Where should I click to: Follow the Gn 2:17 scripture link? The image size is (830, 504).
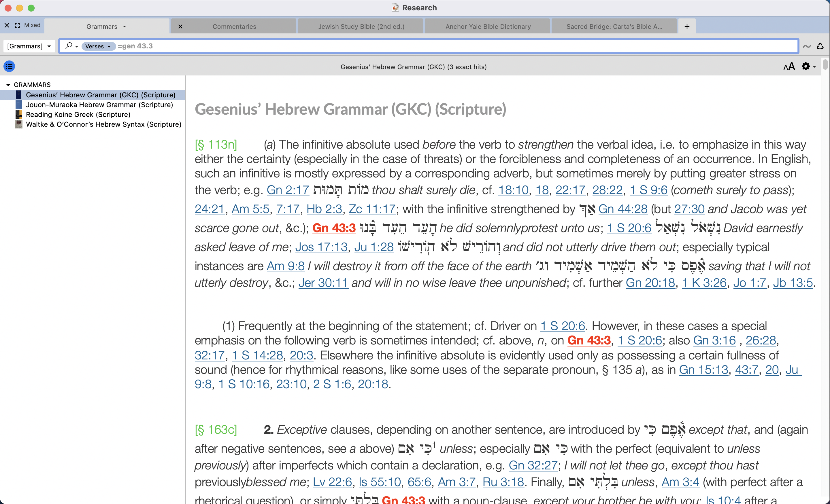[288, 190]
